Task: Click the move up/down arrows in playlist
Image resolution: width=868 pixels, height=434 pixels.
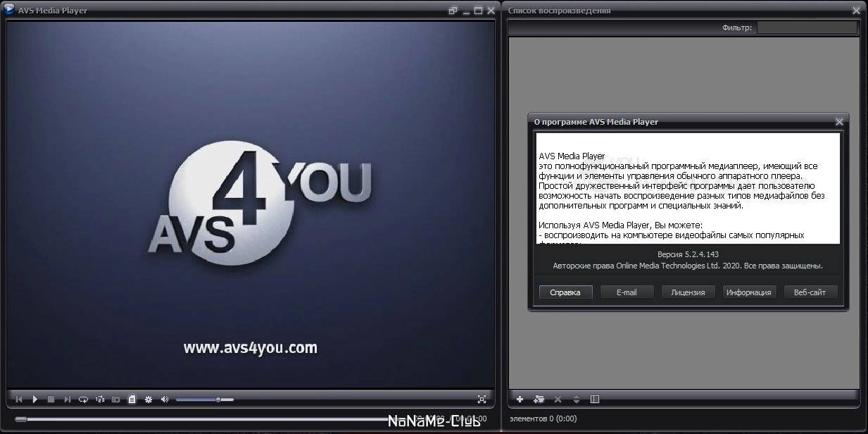Action: [577, 399]
